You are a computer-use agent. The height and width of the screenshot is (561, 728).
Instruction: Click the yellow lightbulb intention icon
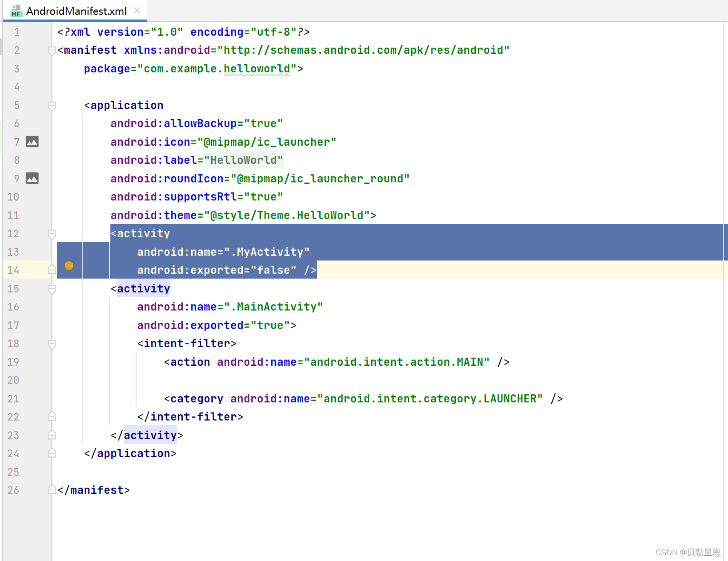[x=69, y=266]
